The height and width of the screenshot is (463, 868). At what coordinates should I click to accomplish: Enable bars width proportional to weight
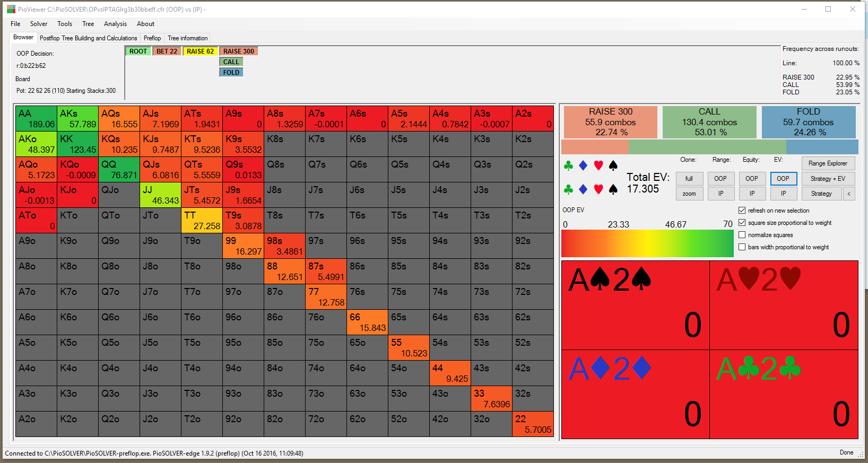742,247
